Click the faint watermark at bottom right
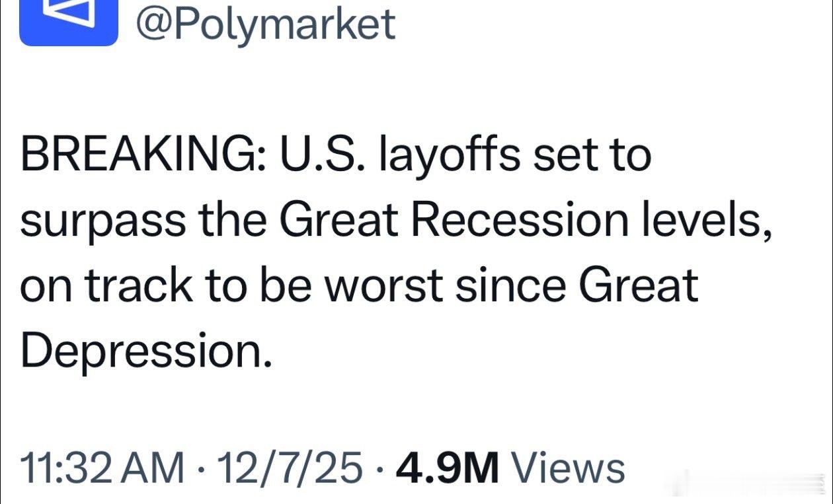The image size is (833, 504). pyautogui.click(x=747, y=482)
